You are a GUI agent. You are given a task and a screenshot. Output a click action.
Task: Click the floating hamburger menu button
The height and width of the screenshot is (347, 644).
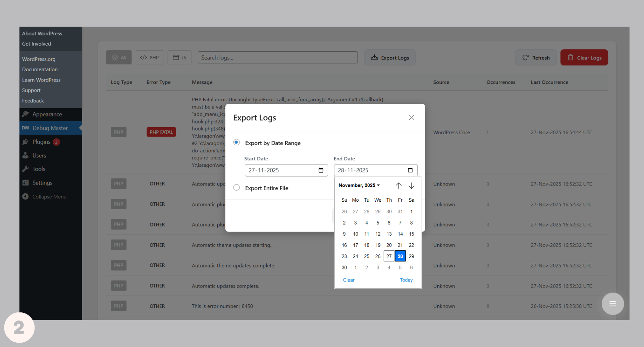pos(613,304)
